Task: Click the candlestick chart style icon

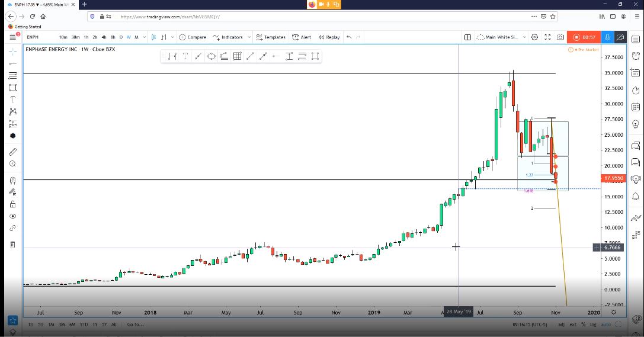Action: (x=153, y=37)
